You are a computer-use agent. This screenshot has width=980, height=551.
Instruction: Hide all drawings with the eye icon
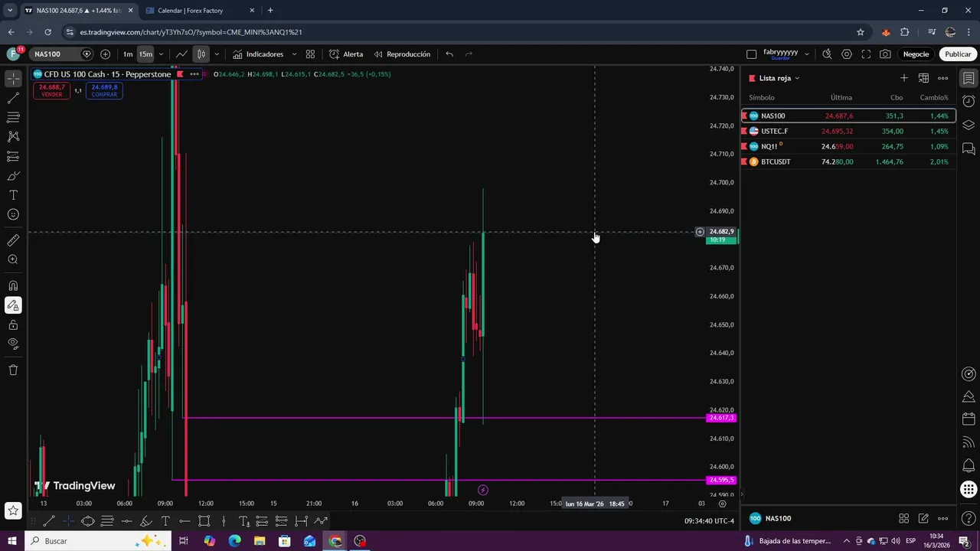(13, 344)
